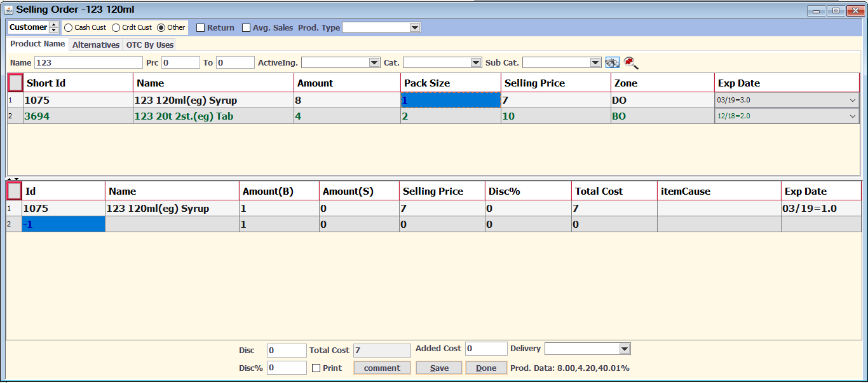Click the DO zone cell

click(x=663, y=100)
